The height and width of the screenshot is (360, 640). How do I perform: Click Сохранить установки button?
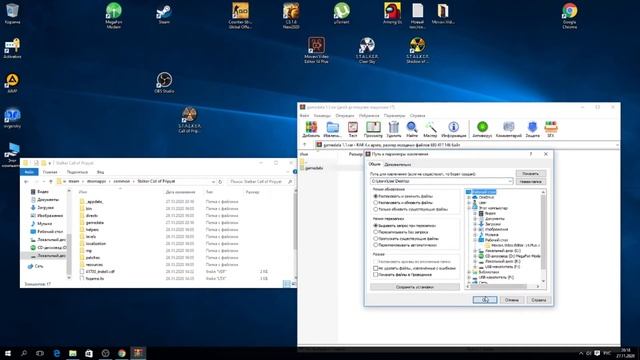point(415,287)
